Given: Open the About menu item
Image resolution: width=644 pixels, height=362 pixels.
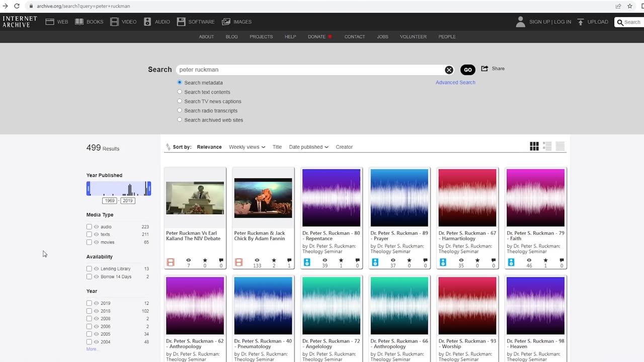Looking at the screenshot, I should [206, 37].
